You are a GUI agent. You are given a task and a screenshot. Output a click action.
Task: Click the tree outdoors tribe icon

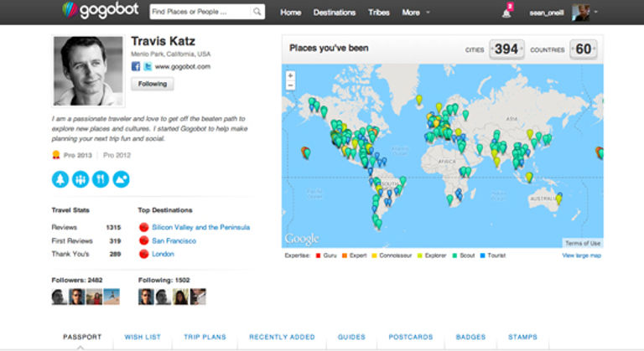pyautogui.click(x=60, y=179)
